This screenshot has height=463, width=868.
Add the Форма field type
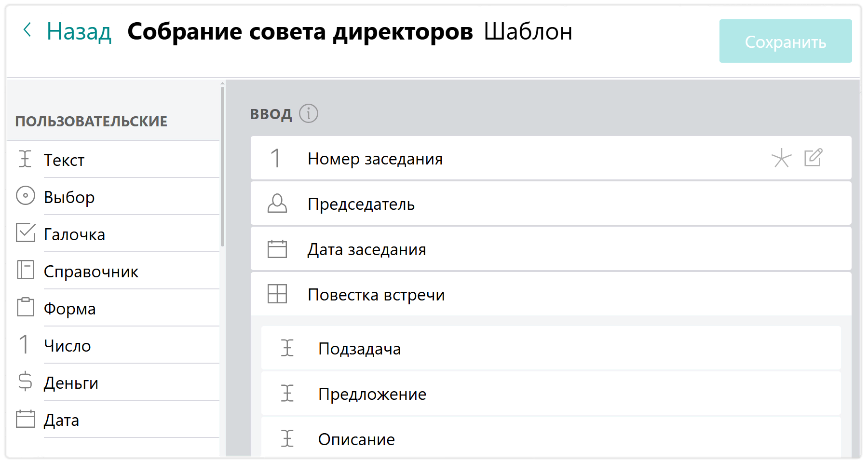click(69, 308)
